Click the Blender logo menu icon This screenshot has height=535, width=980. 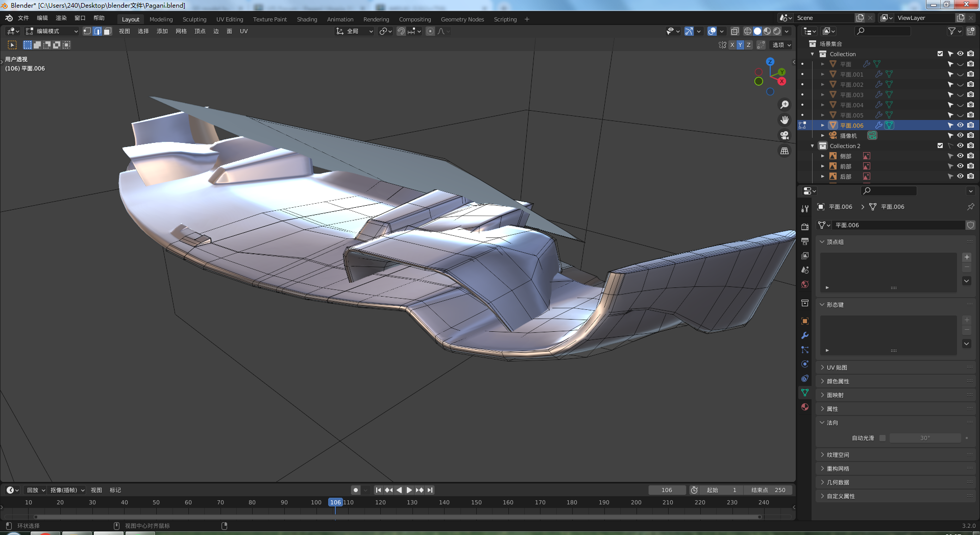(9, 18)
